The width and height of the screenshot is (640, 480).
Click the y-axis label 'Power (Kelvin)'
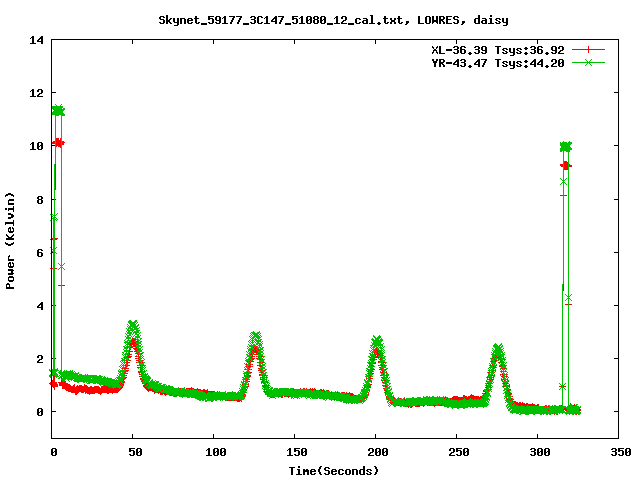tap(10, 241)
